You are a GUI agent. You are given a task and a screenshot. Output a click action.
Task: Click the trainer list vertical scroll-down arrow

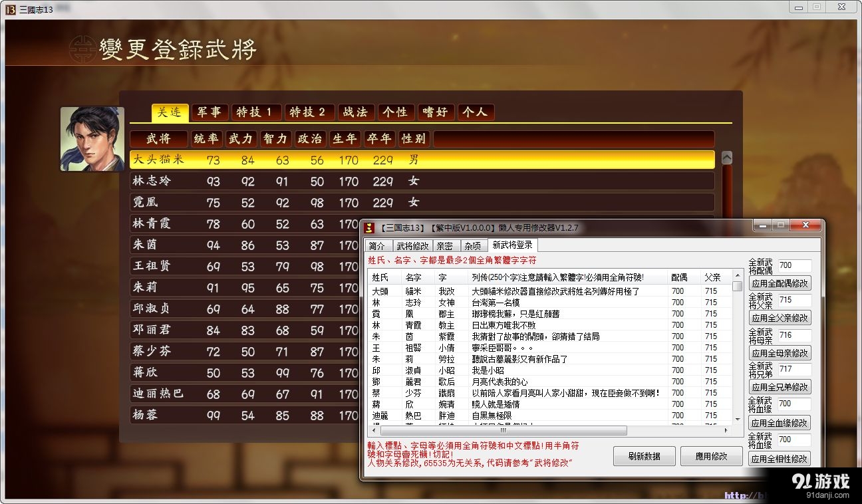pos(738,420)
